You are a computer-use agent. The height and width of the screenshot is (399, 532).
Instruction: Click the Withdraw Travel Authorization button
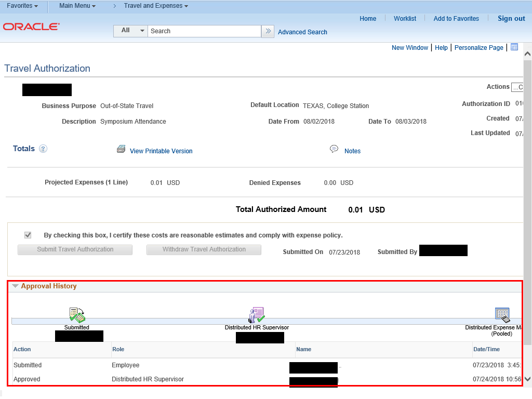pos(204,250)
